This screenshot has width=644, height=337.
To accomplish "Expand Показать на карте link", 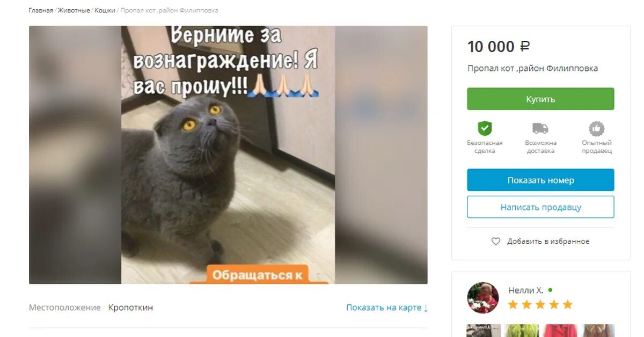I will point(387,307).
